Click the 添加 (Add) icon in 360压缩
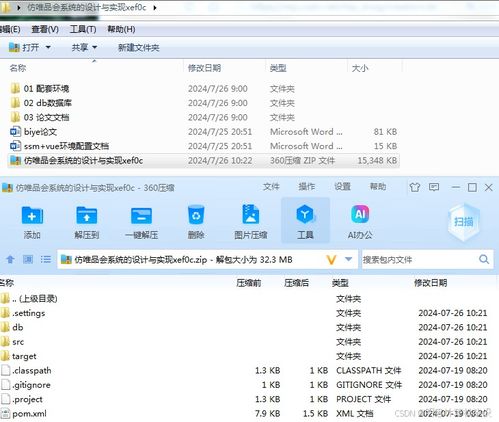Screen dimensions: 499x422 (32, 216)
